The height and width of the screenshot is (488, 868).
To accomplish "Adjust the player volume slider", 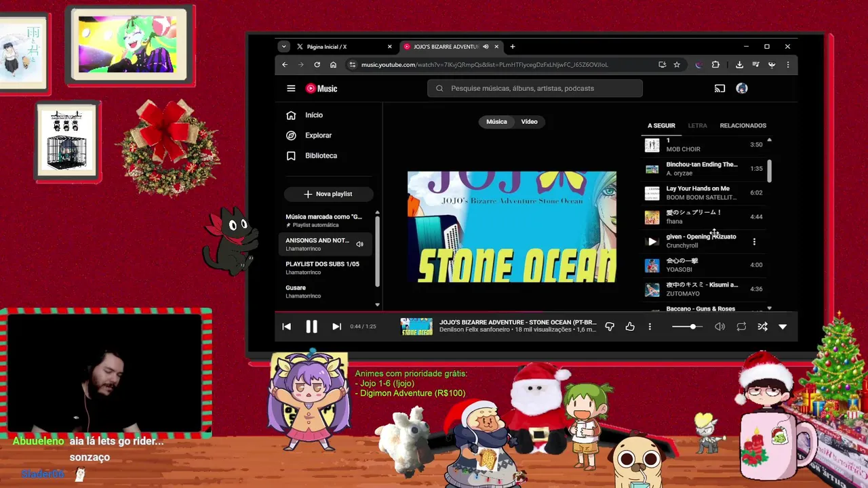I will [x=688, y=327].
